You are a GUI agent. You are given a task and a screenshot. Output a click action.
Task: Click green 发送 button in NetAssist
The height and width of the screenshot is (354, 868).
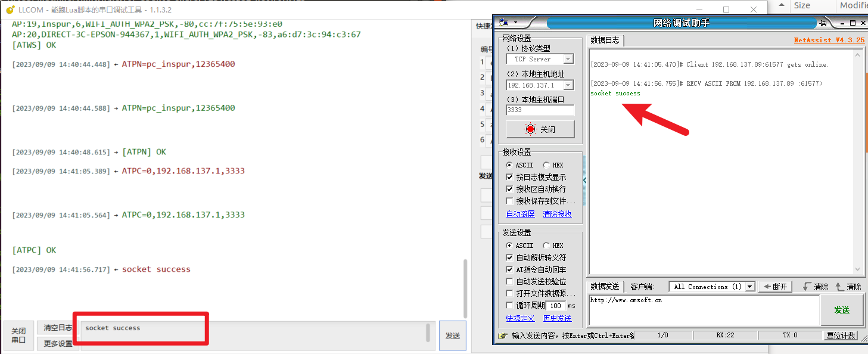pos(842,310)
